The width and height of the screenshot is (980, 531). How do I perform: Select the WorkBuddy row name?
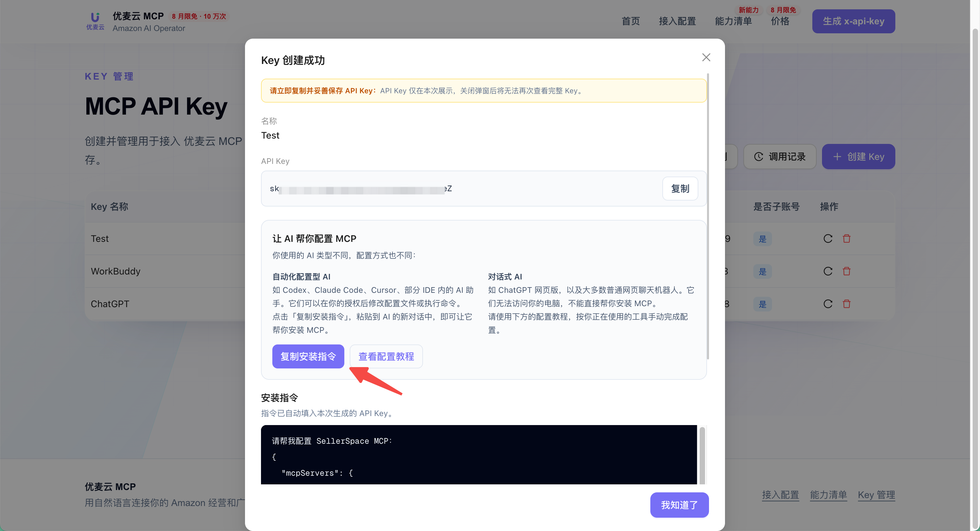(x=116, y=271)
